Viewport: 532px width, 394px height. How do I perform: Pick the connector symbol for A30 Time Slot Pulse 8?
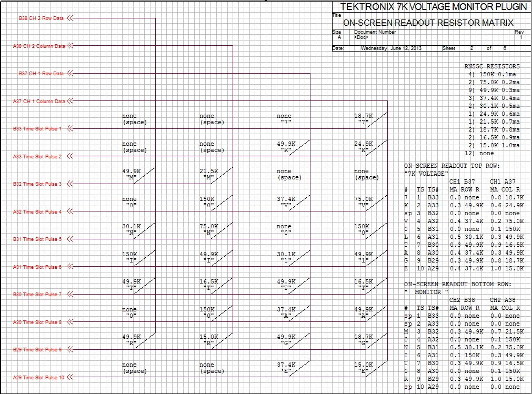click(70, 322)
